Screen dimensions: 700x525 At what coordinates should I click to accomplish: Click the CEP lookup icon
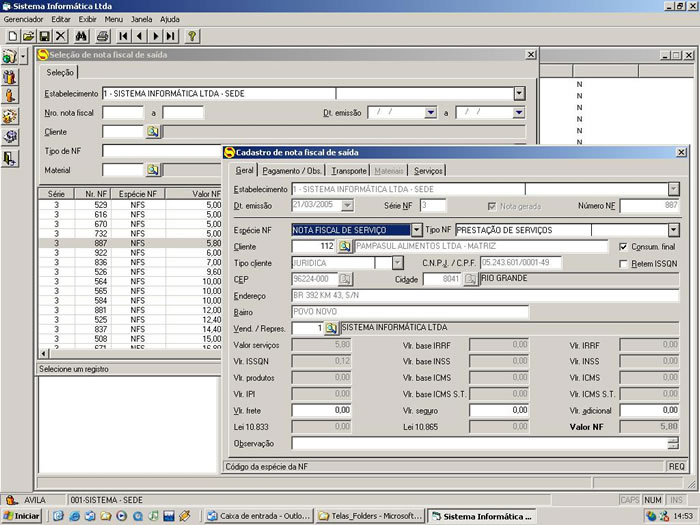point(345,279)
